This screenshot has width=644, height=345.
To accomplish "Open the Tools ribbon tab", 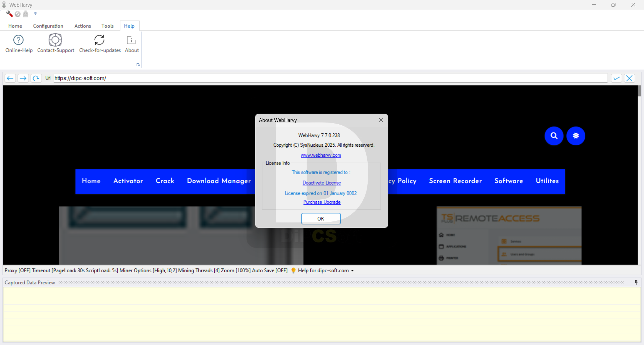I will click(107, 26).
